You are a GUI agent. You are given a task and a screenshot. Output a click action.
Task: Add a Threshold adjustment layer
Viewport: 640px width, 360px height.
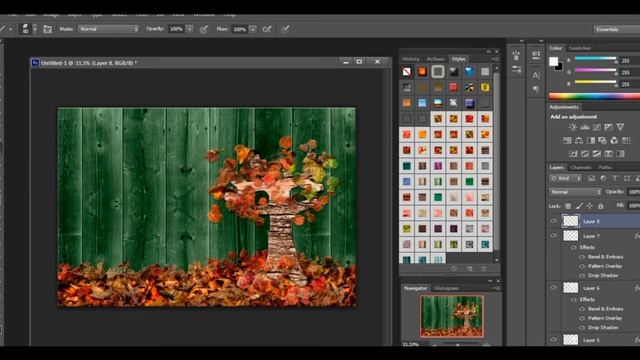tap(597, 153)
